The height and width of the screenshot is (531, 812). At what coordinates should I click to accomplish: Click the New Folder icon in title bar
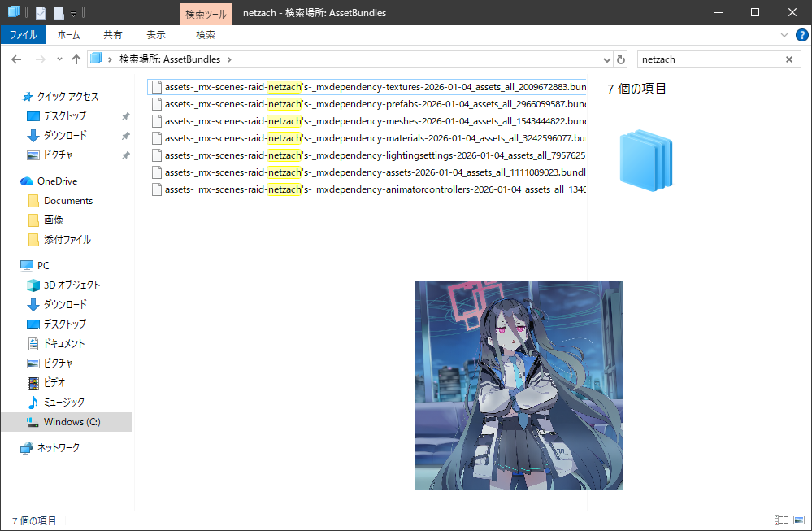click(59, 12)
